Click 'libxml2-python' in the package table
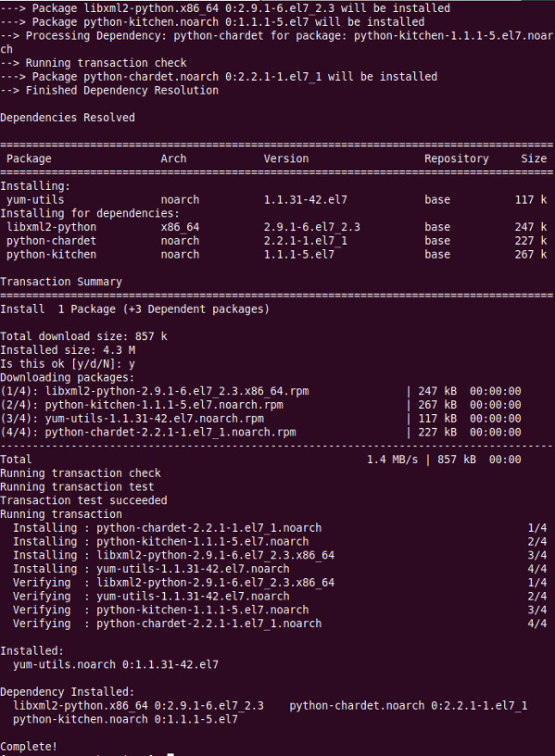Image resolution: width=555 pixels, height=756 pixels. pos(52,227)
